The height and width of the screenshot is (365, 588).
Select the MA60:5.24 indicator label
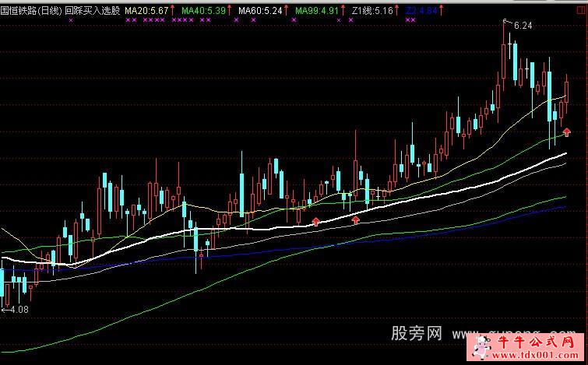pos(259,12)
